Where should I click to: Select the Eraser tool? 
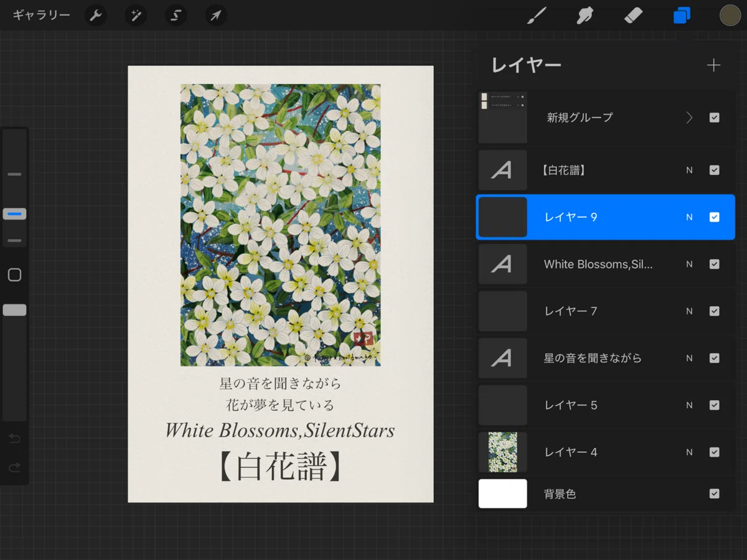(x=633, y=15)
